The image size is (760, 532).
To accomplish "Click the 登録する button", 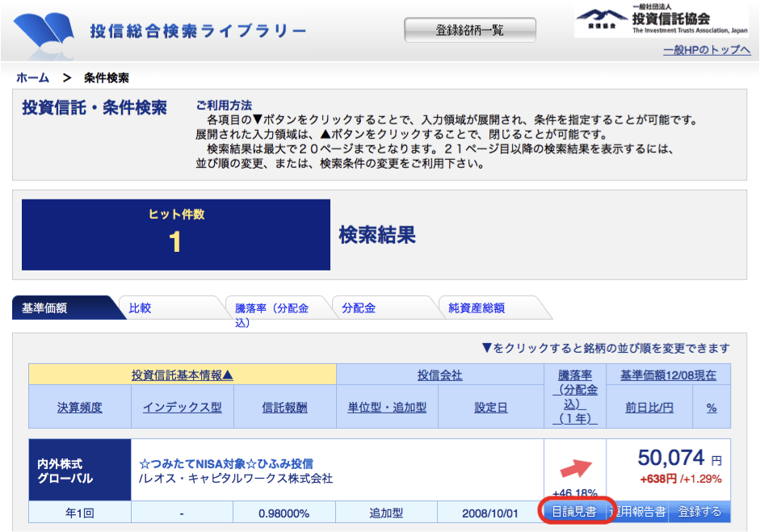I will click(x=699, y=512).
